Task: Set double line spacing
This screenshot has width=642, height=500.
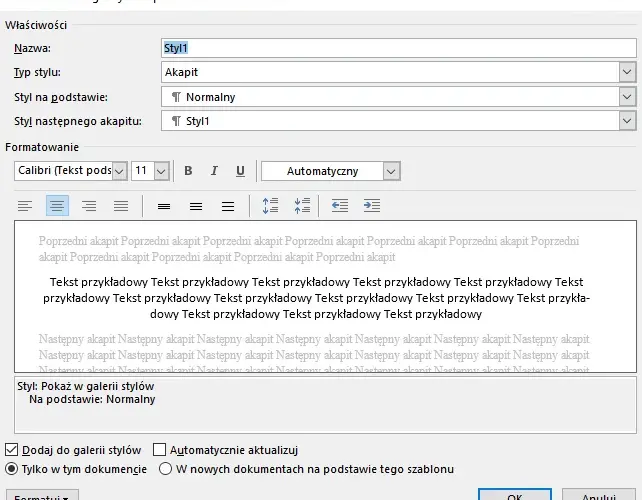Action: click(x=228, y=206)
